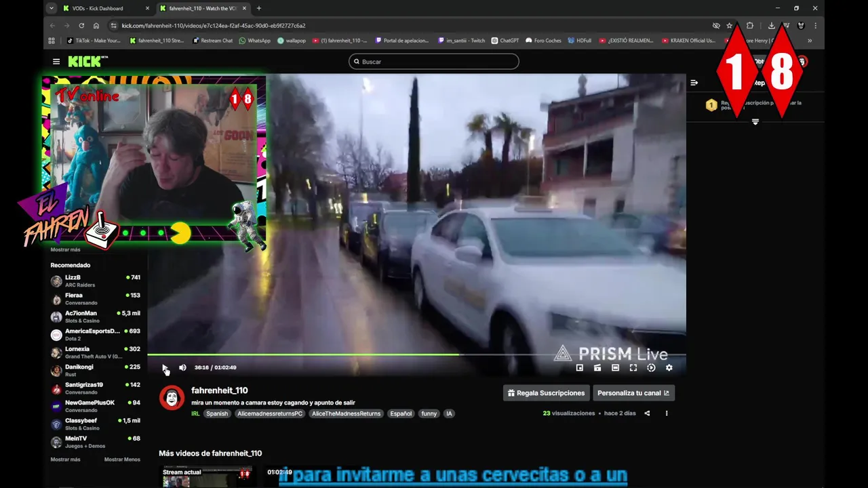The image size is (868, 488).
Task: Open the playback speed control
Action: [651, 367]
